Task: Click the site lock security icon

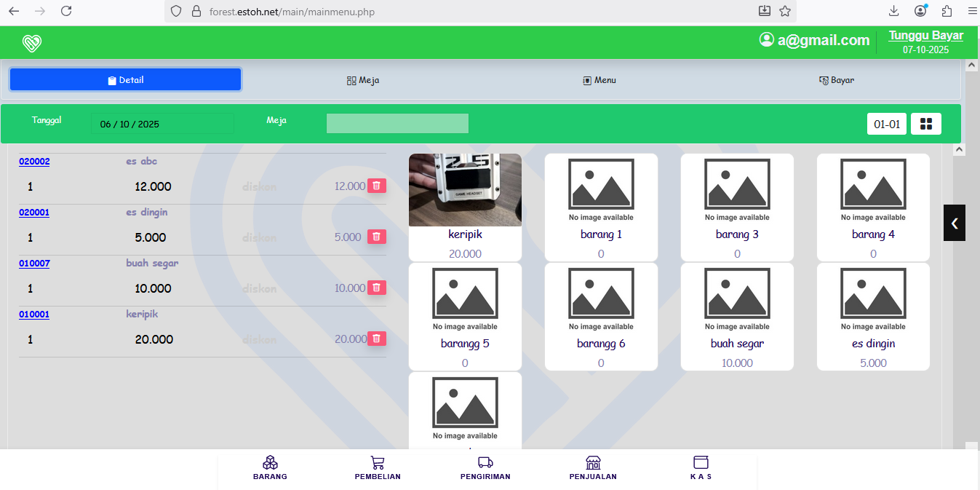Action: coord(195,12)
